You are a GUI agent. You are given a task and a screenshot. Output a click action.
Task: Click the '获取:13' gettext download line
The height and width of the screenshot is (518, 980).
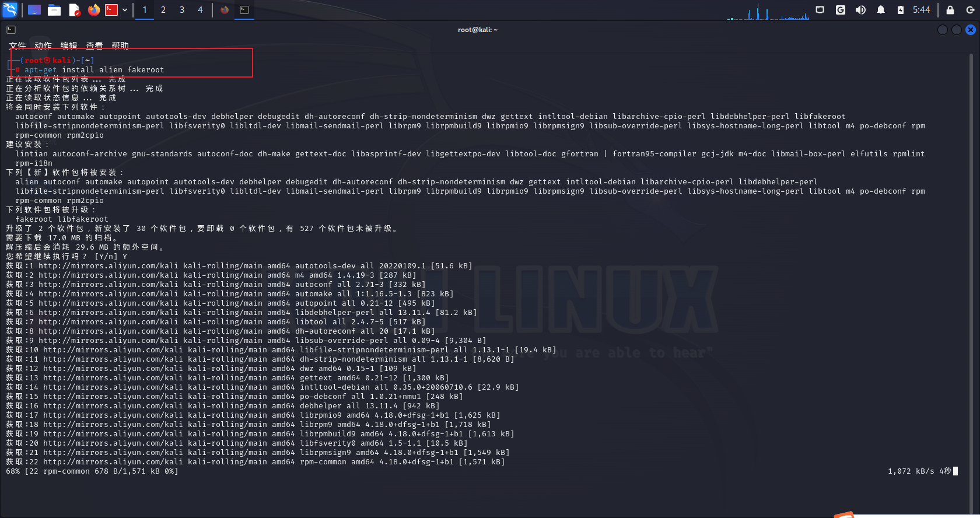click(228, 378)
